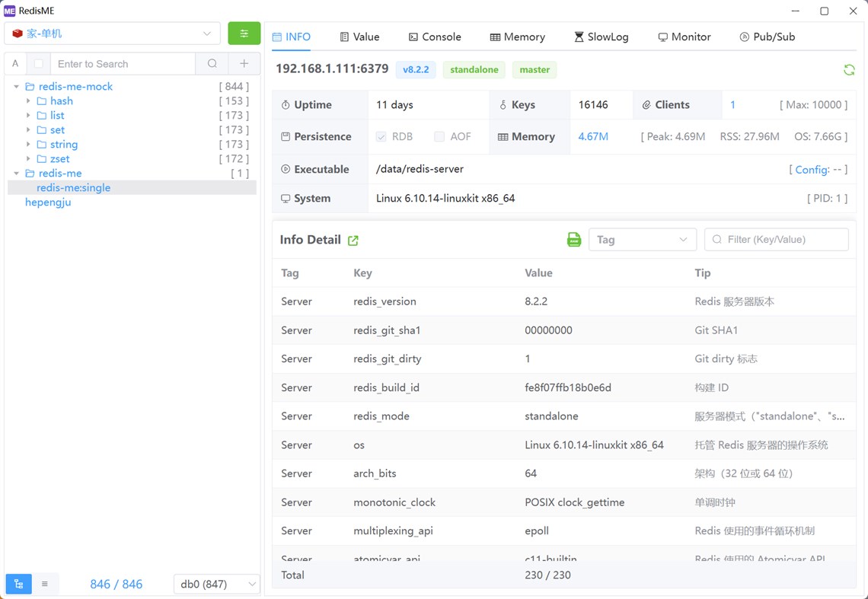This screenshot has width=868, height=599.
Task: Export info detail with green file icon
Action: [x=574, y=240]
